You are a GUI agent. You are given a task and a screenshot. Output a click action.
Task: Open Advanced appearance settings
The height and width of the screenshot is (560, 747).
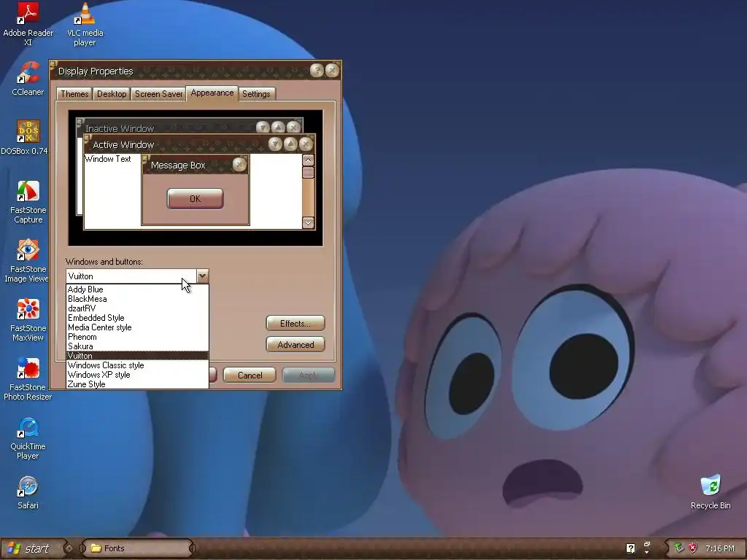pyautogui.click(x=295, y=344)
